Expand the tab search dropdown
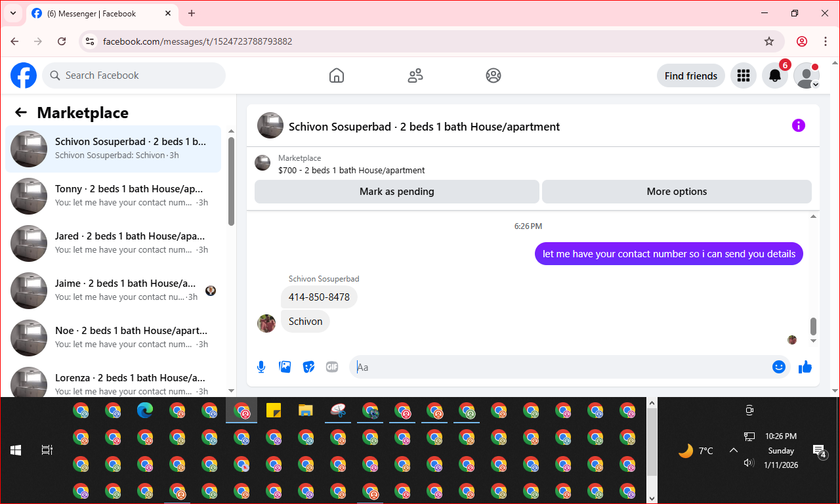 point(12,13)
